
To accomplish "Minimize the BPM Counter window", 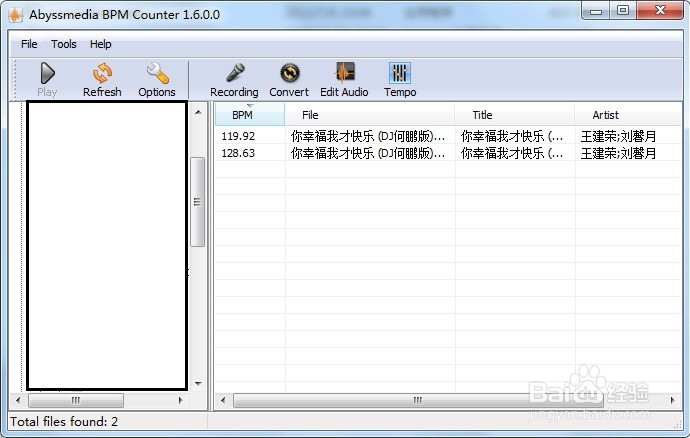I will coord(596,11).
